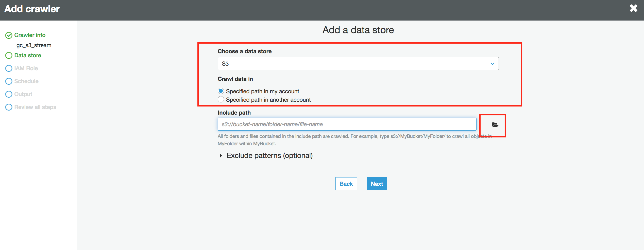Image resolution: width=644 pixels, height=250 pixels.
Task: Open the S3 folder browser icon
Action: (495, 125)
